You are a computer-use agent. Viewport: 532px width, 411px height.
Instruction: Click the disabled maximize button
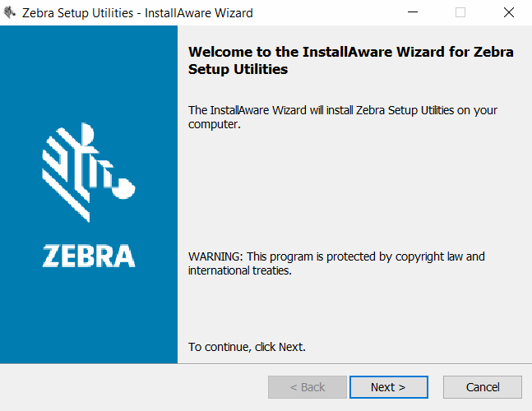(x=460, y=13)
